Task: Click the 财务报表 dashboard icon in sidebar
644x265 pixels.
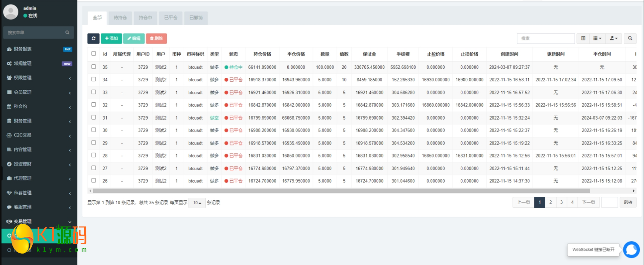Action: point(9,49)
